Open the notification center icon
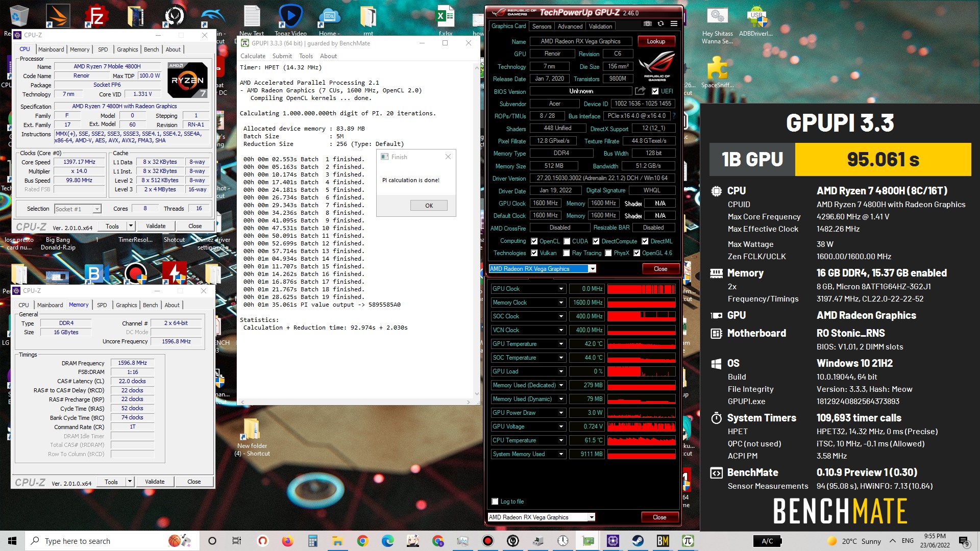980x551 pixels. pos(964,541)
